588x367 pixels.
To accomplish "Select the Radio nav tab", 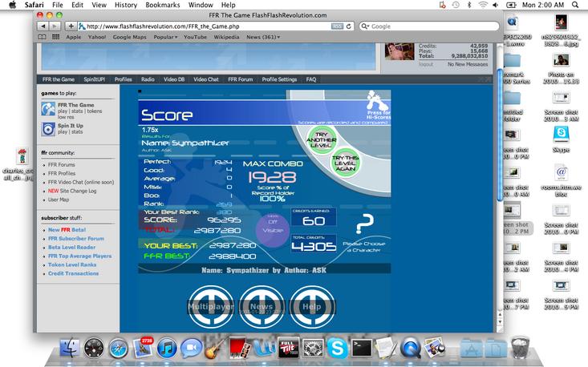I will click(148, 79).
